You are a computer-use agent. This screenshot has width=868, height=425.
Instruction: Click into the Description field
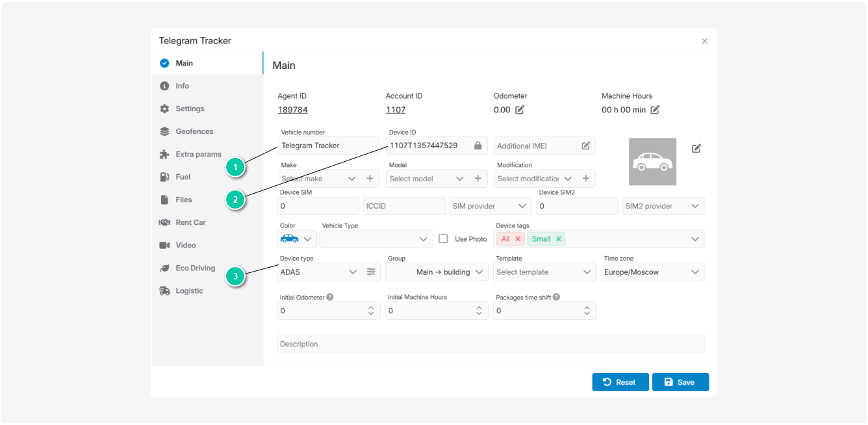tap(490, 344)
